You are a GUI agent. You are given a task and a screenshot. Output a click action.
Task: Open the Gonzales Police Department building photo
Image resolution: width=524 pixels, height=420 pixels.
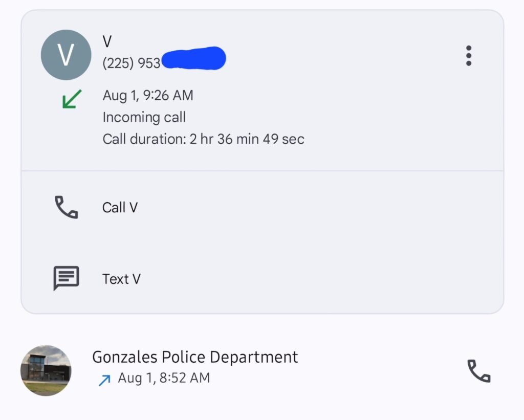click(x=46, y=370)
